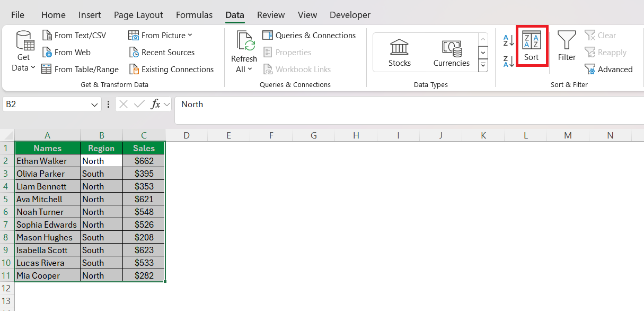Click From Web import option
644x311 pixels.
[x=66, y=53]
